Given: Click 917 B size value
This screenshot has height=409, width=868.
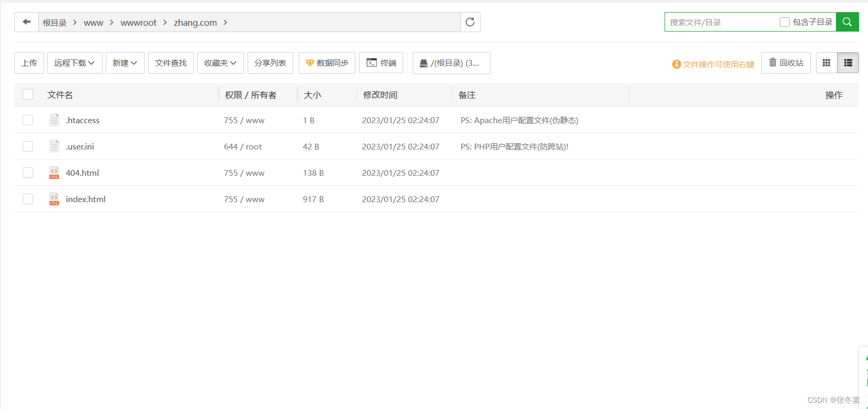Looking at the screenshot, I should 313,199.
